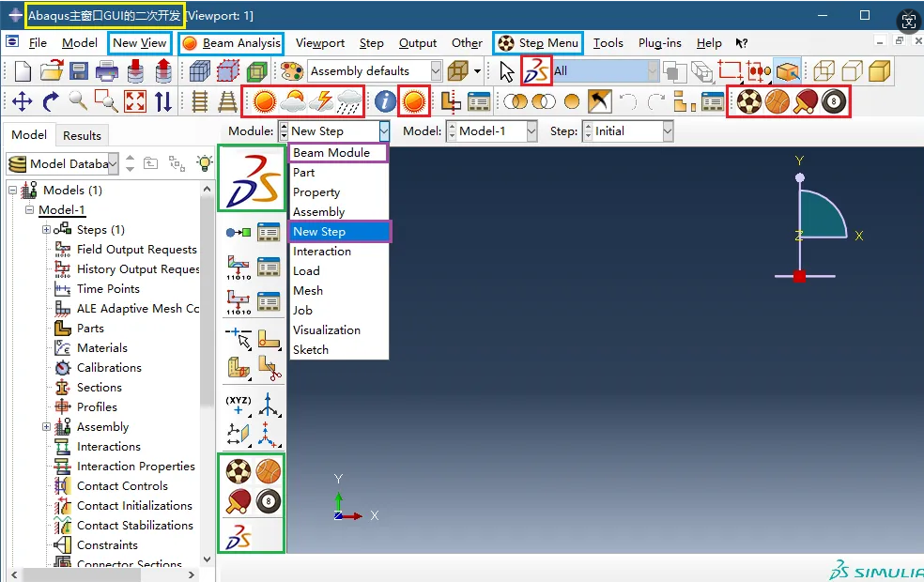Click the rain cloud icon
924x582 pixels.
[x=349, y=101]
